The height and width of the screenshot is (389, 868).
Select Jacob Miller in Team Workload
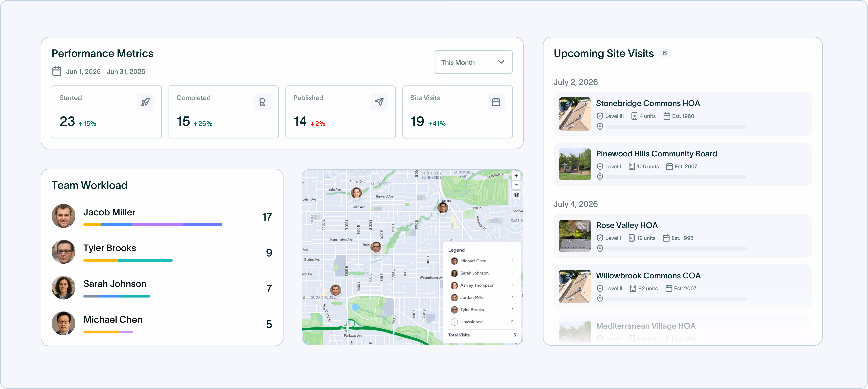tap(109, 212)
